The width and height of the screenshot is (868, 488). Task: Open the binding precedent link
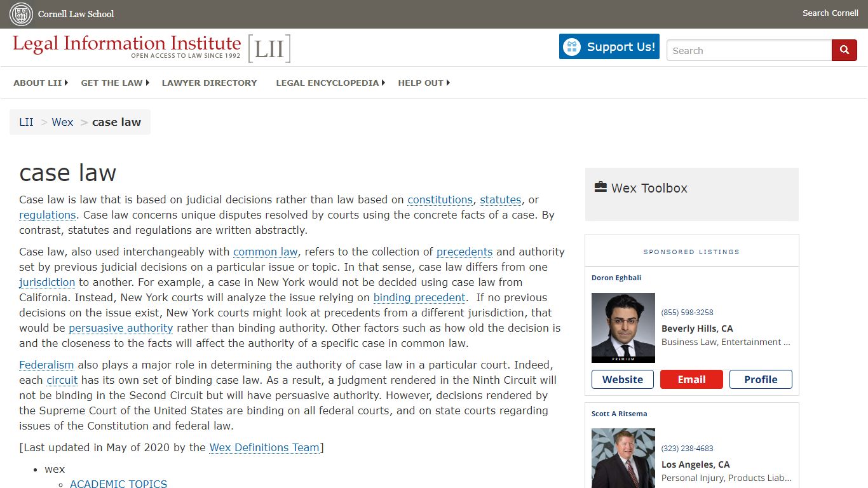click(x=419, y=297)
